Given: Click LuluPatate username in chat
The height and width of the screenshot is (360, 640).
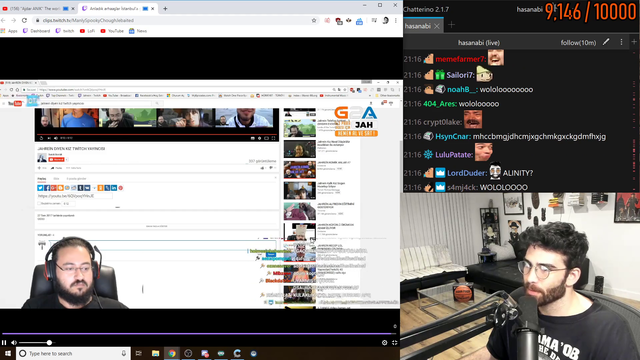Looking at the screenshot, I should [454, 155].
